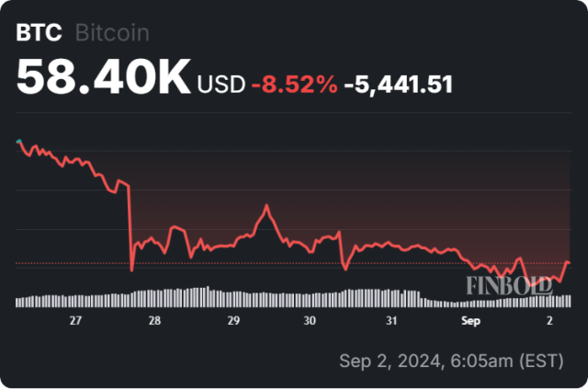Click the last point of the price line

coord(570,263)
